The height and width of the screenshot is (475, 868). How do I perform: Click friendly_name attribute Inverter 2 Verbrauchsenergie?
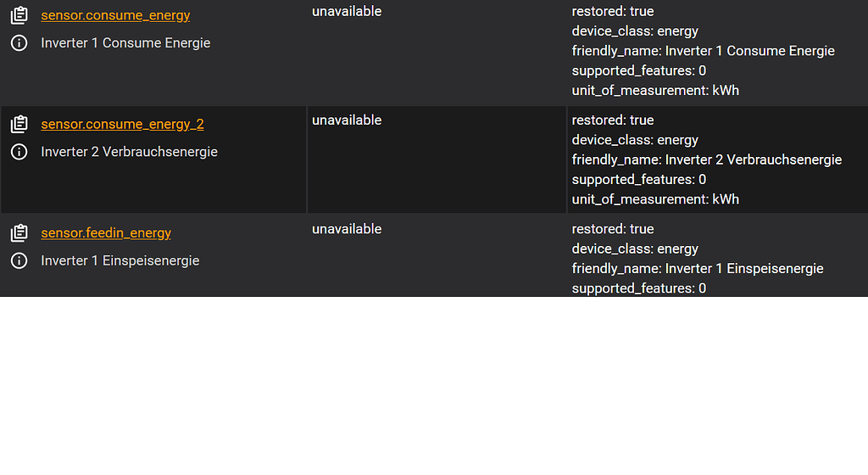pos(706,159)
